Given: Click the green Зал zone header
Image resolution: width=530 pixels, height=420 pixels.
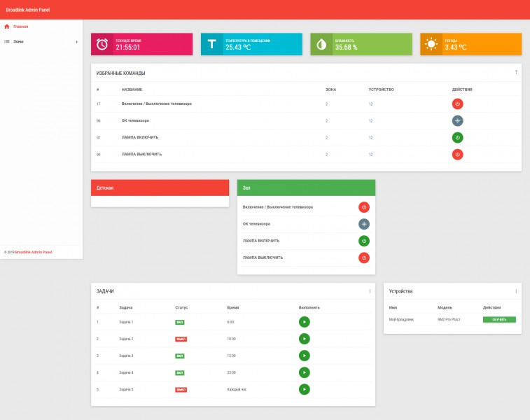Looking at the screenshot, I should tap(306, 188).
